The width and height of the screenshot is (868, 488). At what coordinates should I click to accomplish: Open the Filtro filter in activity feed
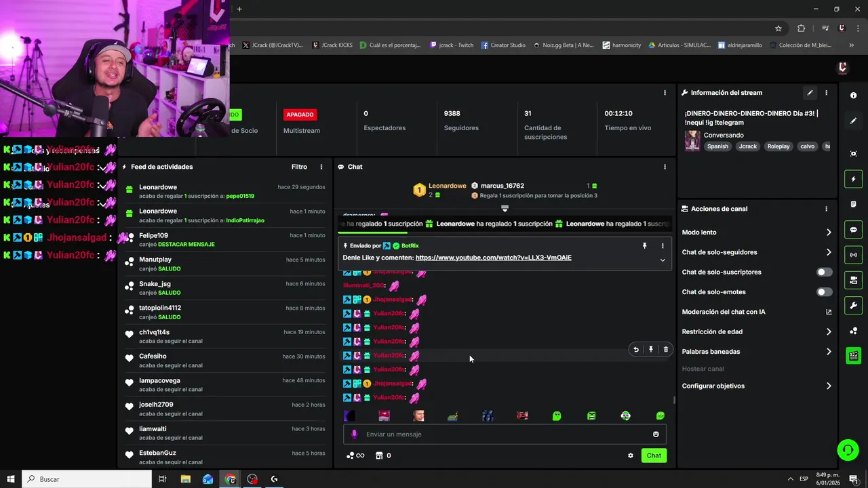299,167
